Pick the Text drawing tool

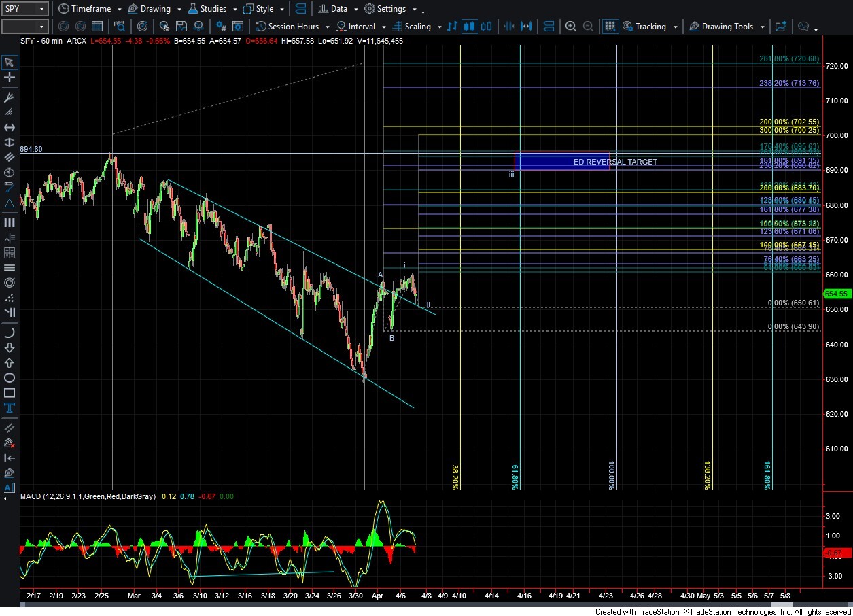coord(10,408)
